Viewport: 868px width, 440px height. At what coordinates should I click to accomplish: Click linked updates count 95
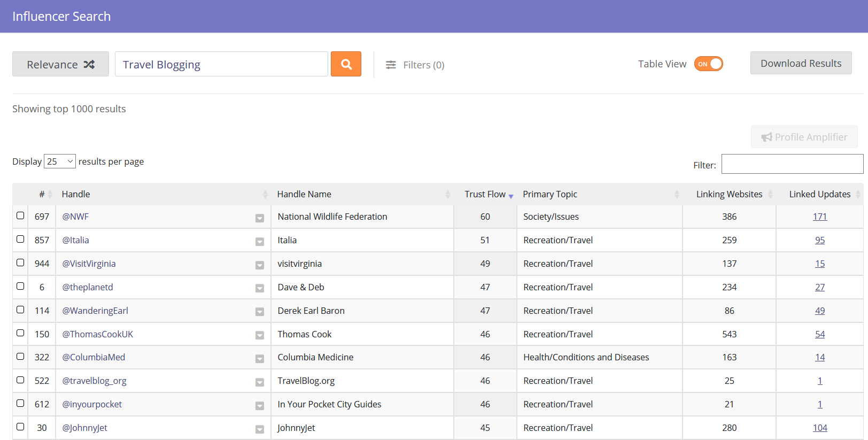point(820,240)
